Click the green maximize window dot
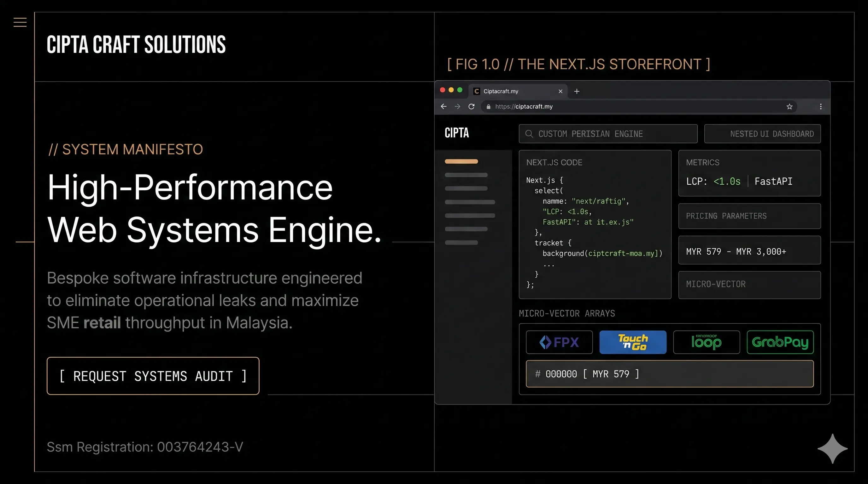The height and width of the screenshot is (484, 868). pos(460,90)
